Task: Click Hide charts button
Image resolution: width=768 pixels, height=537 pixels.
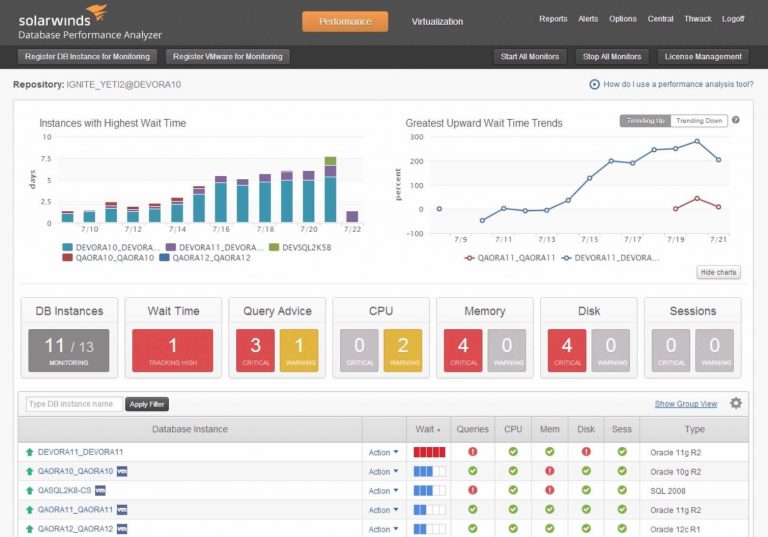Action: pos(718,272)
